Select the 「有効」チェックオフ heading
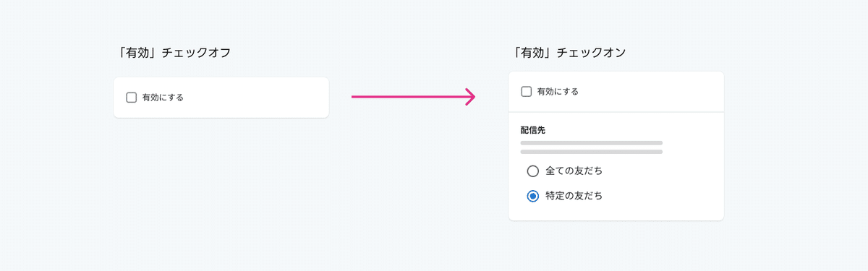This screenshot has height=271, width=868. click(173, 53)
